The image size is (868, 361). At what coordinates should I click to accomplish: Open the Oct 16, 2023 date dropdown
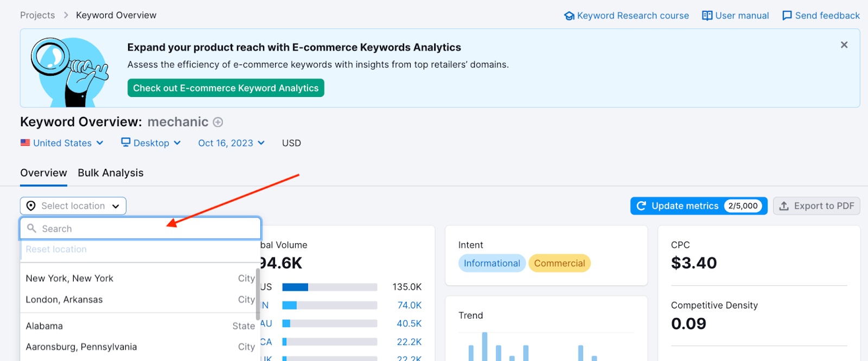click(x=231, y=143)
